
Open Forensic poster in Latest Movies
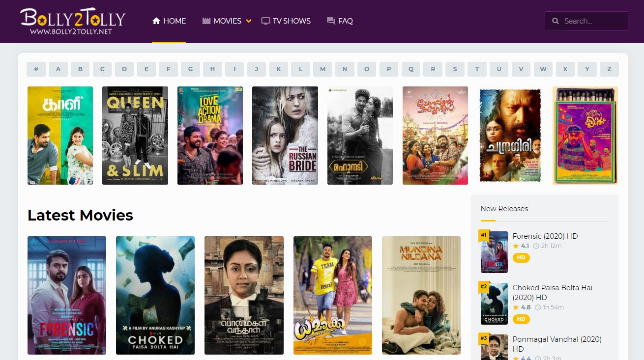coord(67,295)
